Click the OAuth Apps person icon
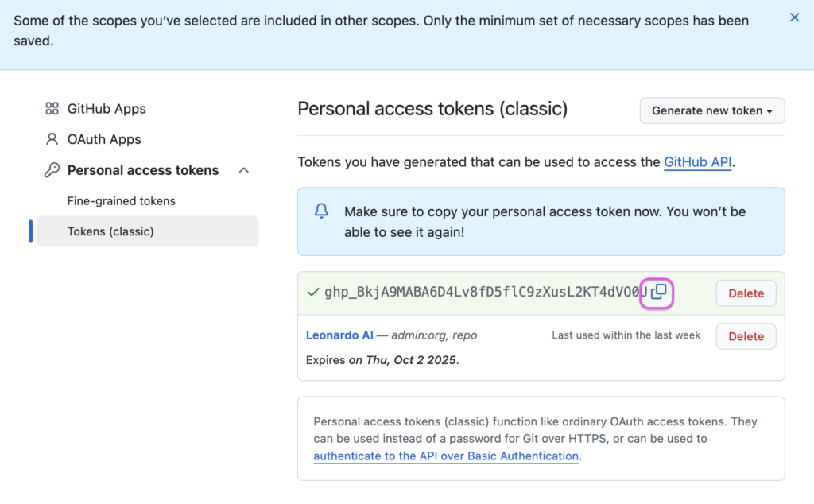814x504 pixels. pyautogui.click(x=52, y=139)
